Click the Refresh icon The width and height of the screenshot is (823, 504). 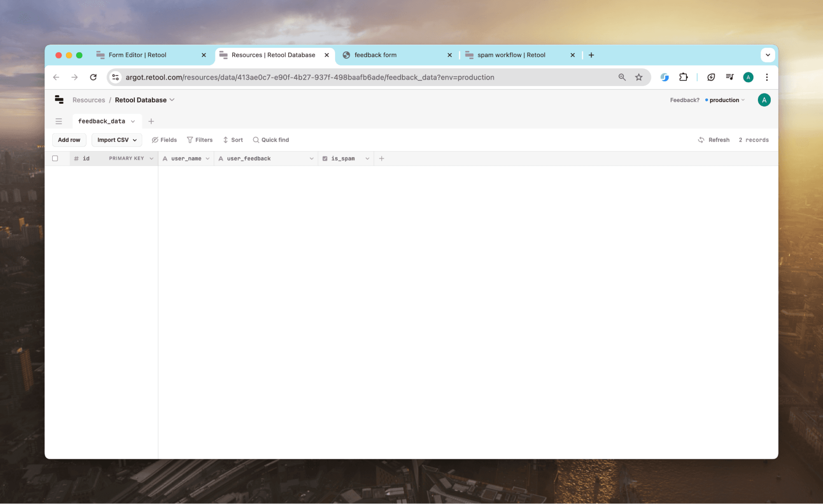tap(701, 140)
